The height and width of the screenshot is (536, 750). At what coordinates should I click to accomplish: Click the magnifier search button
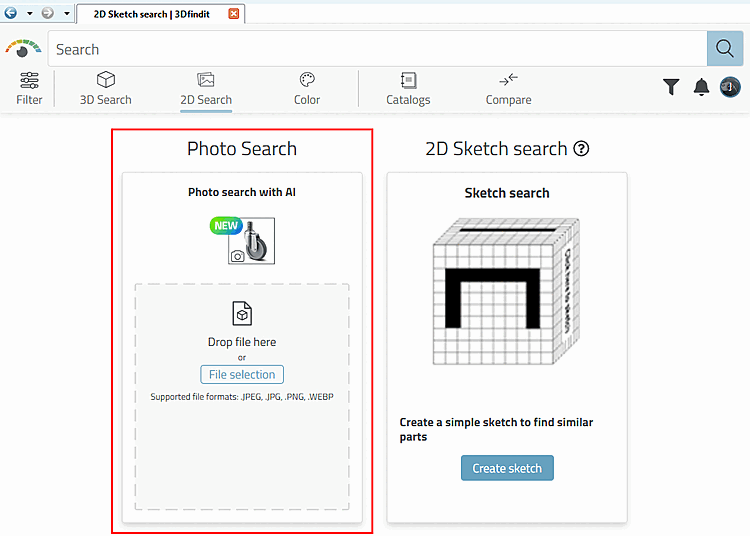point(724,49)
